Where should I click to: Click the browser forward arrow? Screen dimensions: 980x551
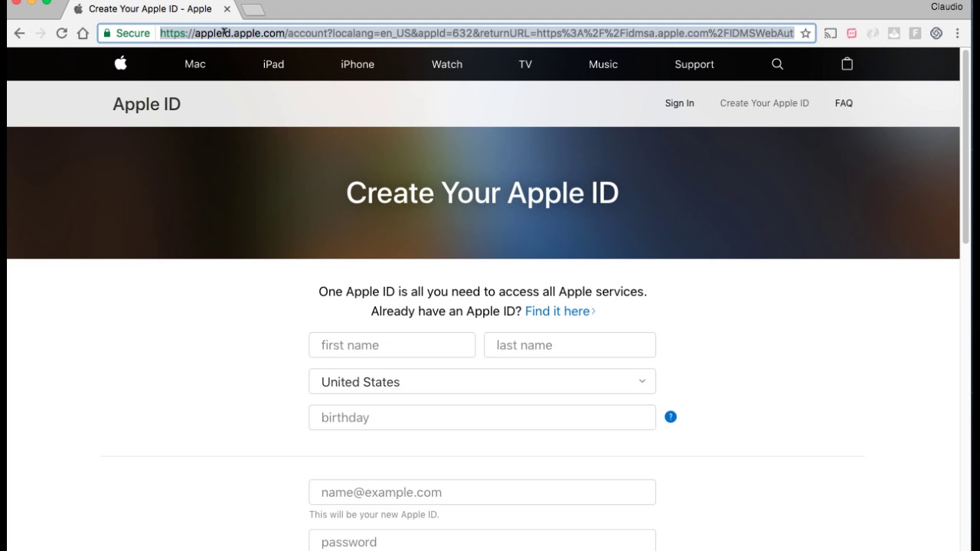tap(41, 33)
